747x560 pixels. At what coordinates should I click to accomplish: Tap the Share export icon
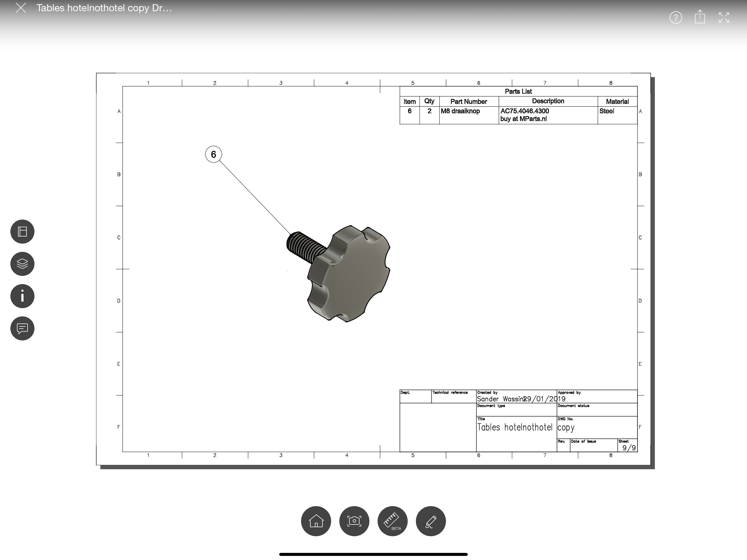(700, 17)
